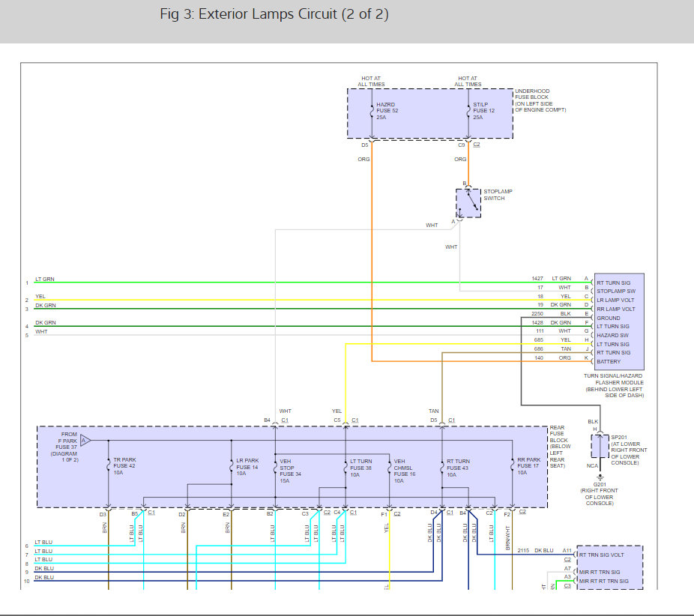Image resolution: width=694 pixels, height=616 pixels.
Task: Click connector pin label D3 below rear fuse block
Action: (103, 514)
